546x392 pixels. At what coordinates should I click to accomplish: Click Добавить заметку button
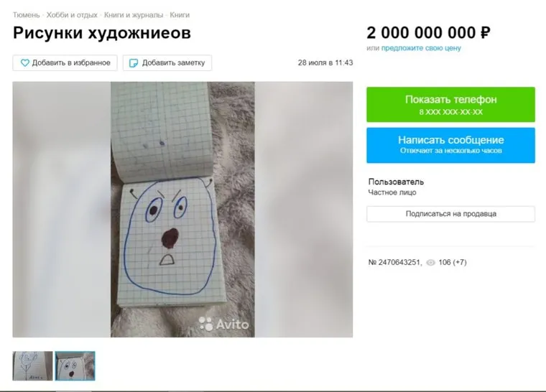167,63
